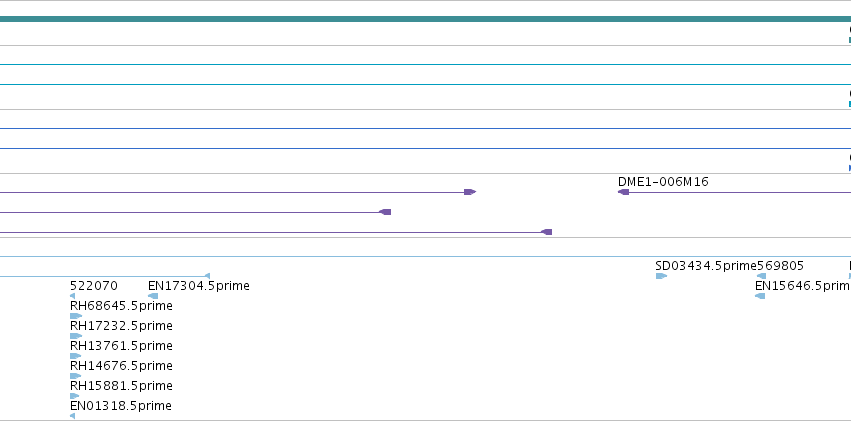
Task: Select the RH68645.5prime label
Action: (x=121, y=306)
